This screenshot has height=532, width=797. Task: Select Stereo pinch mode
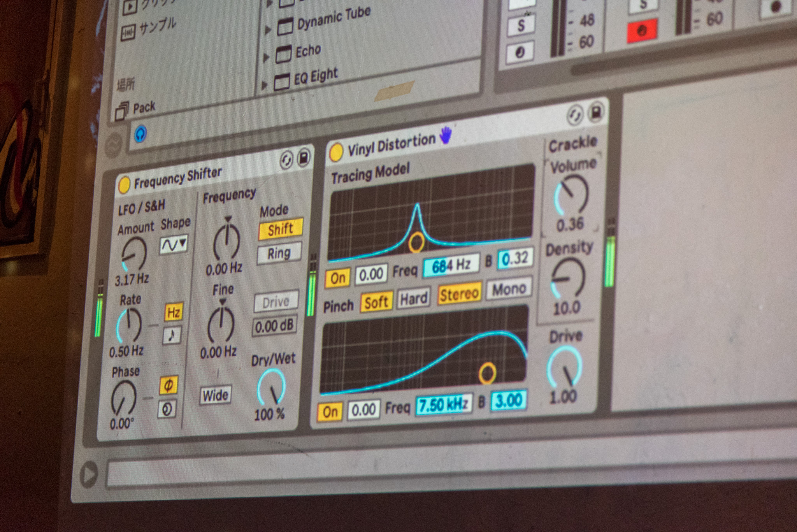tap(459, 293)
